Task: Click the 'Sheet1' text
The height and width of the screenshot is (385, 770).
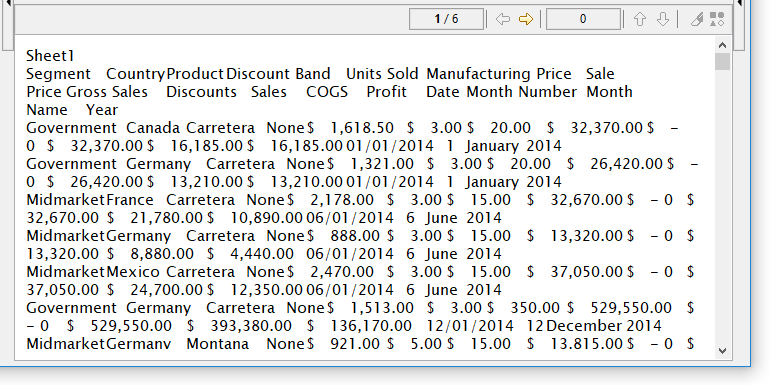Action: [x=50, y=55]
